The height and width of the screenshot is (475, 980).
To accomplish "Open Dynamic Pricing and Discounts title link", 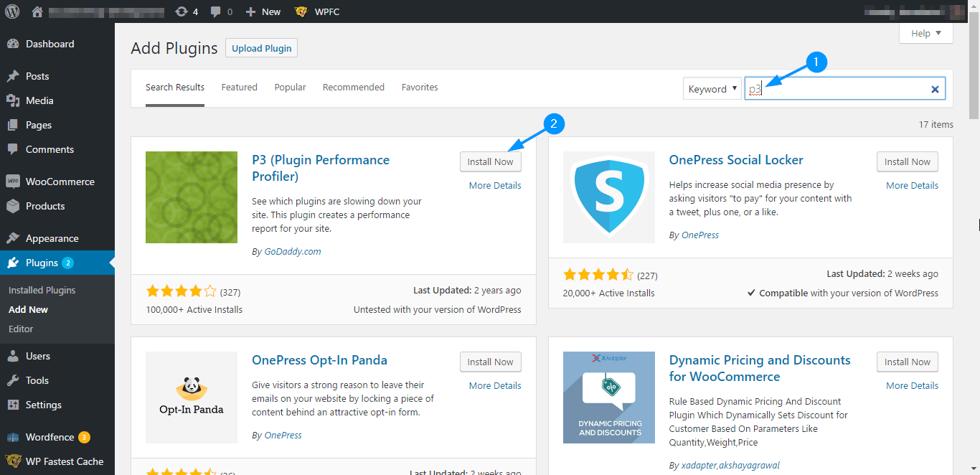I will tap(760, 368).
